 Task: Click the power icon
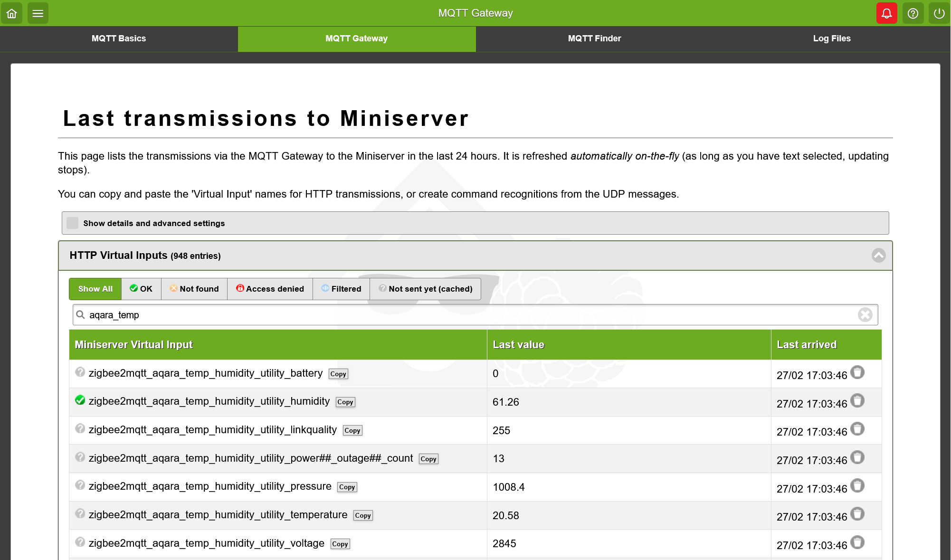click(939, 13)
